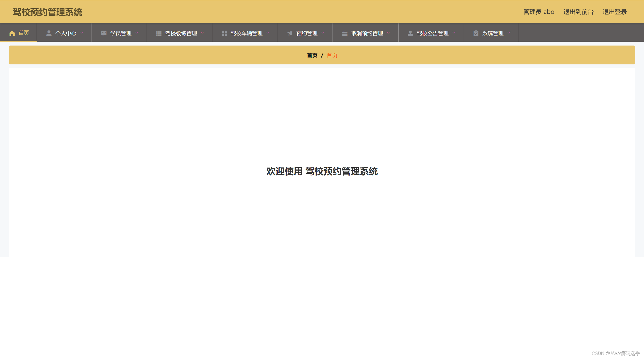This screenshot has width=644, height=358.
Task: Select the person icon beside 个人中心
Action: pos(49,33)
